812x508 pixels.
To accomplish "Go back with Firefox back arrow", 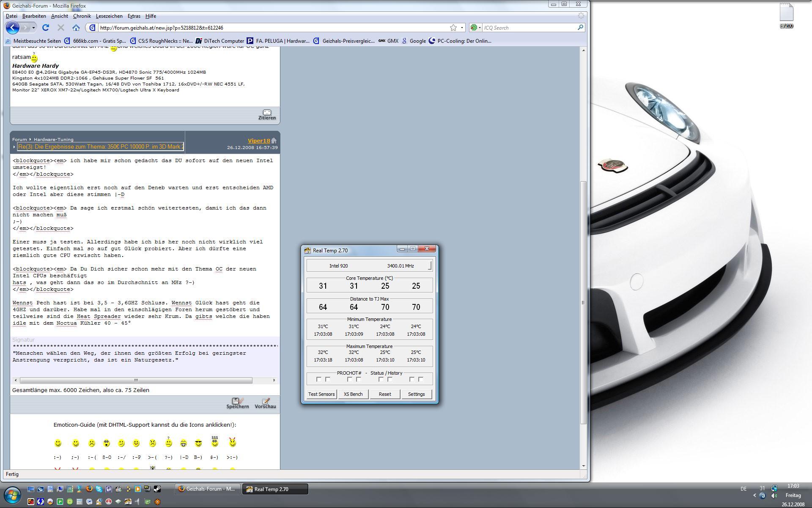I will coord(12,28).
